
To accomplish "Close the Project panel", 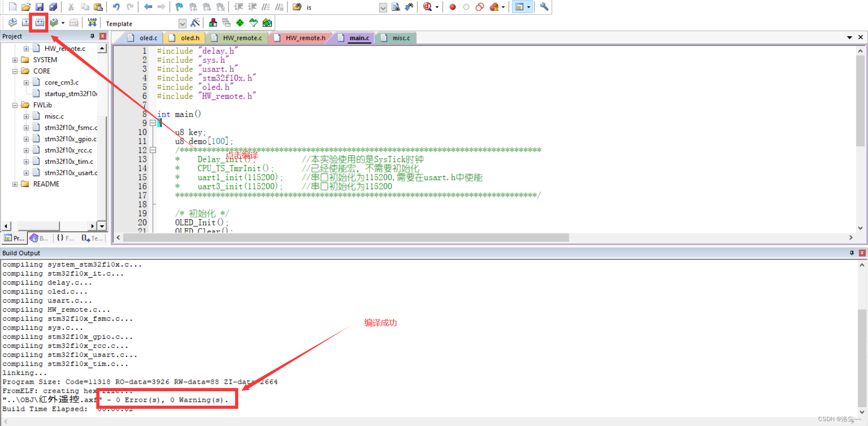I will tap(103, 36).
